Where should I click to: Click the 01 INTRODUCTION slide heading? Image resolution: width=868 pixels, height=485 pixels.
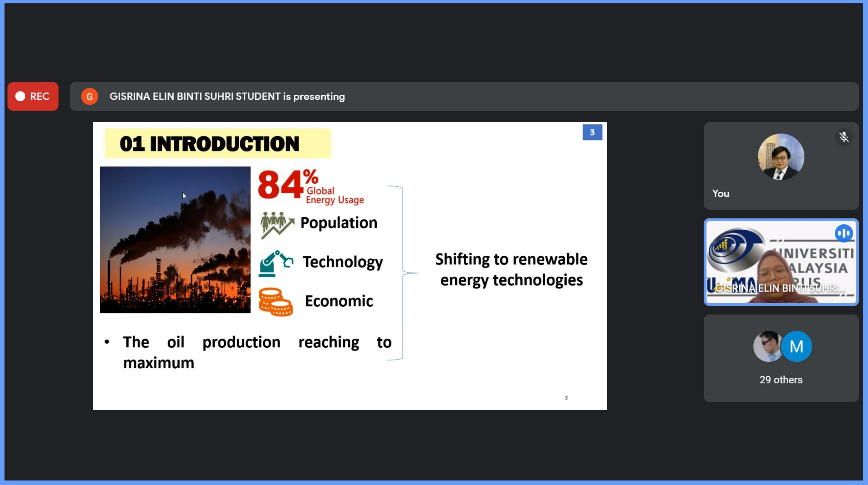pos(209,144)
